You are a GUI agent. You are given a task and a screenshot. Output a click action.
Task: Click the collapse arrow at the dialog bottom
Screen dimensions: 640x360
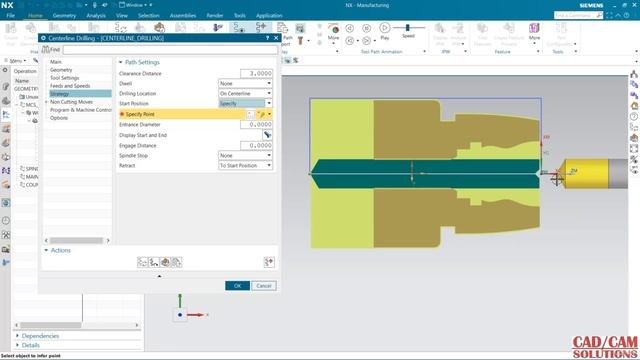pos(160,276)
